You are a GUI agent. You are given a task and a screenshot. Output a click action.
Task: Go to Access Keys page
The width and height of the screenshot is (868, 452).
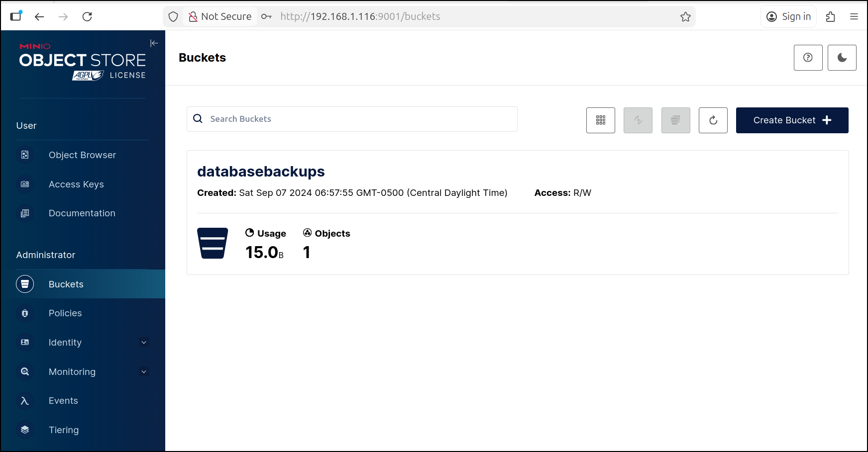(x=76, y=184)
